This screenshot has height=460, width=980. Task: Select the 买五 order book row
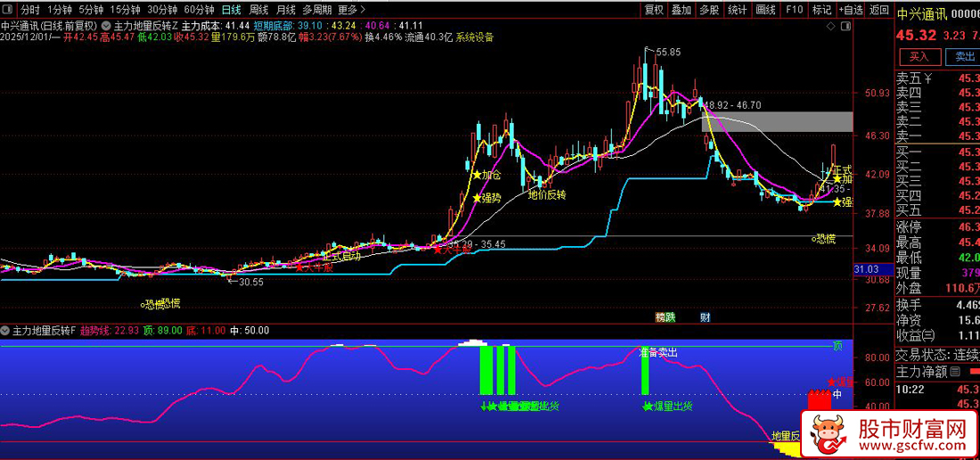click(937, 209)
